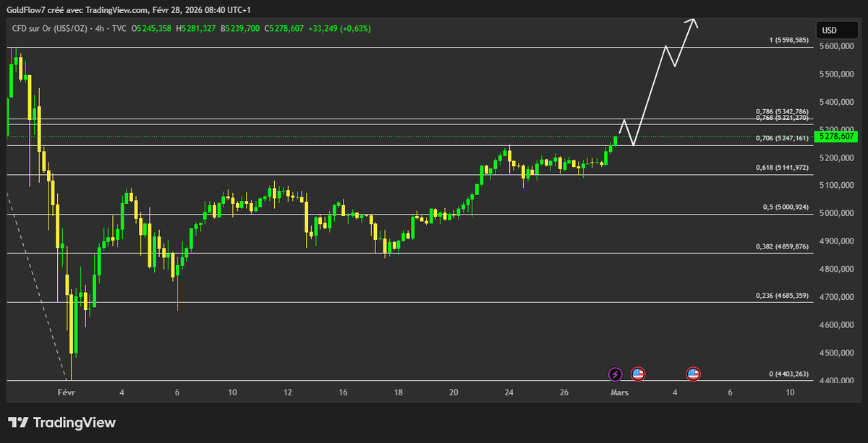Image resolution: width=868 pixels, height=443 pixels.
Task: Click the 4500,000 price axis label
Action: (x=835, y=353)
